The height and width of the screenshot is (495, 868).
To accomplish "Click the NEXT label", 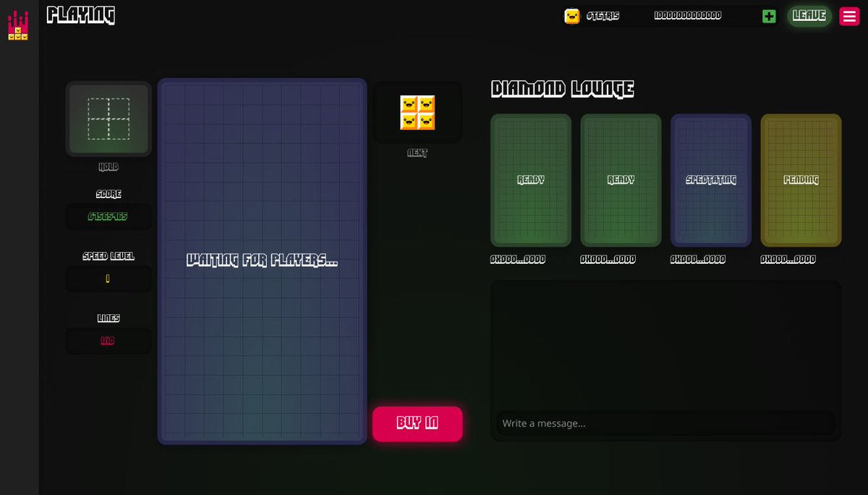I will (x=417, y=153).
